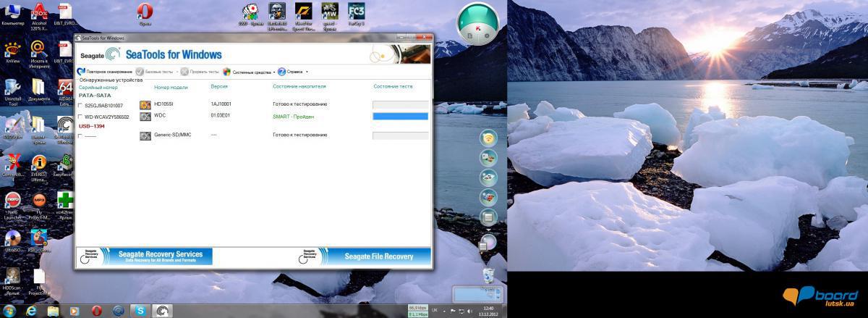Open the Alcohol 120% desktop shortcut
The width and height of the screenshot is (868, 318).
39,12
